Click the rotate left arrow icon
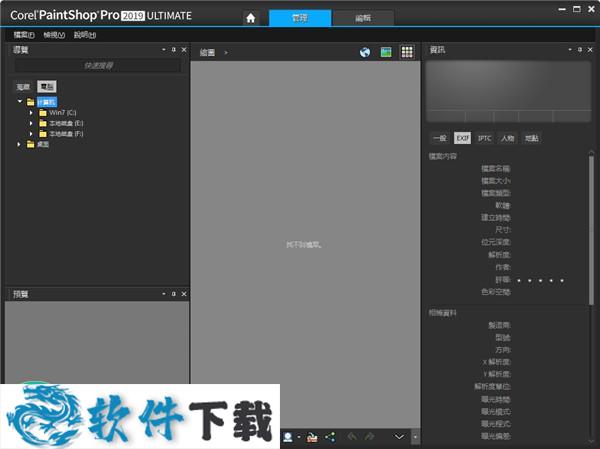This screenshot has height=449, width=600. 351,437
